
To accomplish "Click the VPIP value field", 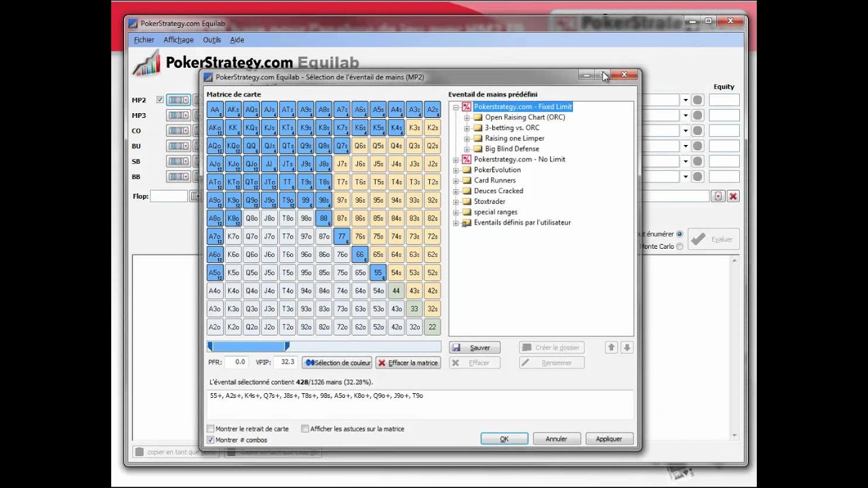I will (286, 363).
